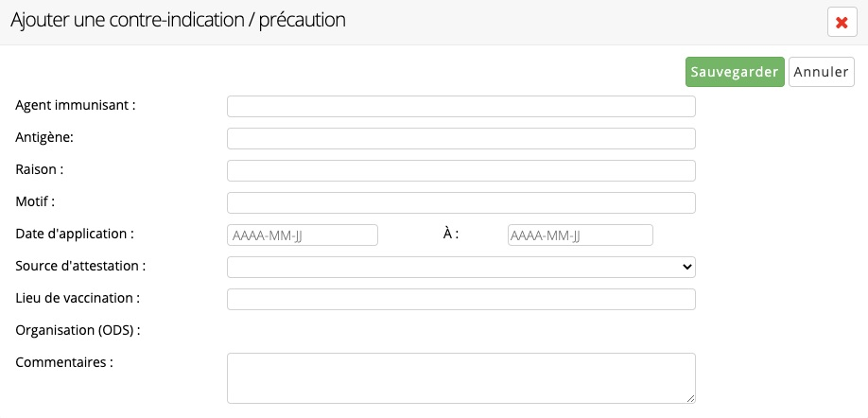Click the Date d'application start date field
This screenshot has width=868, height=418.
303,235
